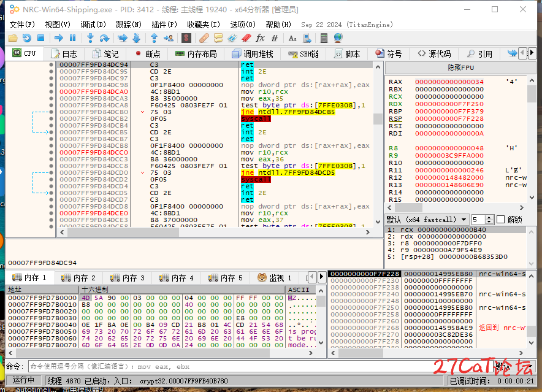
Task: Toggle the 解锁 checkbox
Action: (500, 220)
